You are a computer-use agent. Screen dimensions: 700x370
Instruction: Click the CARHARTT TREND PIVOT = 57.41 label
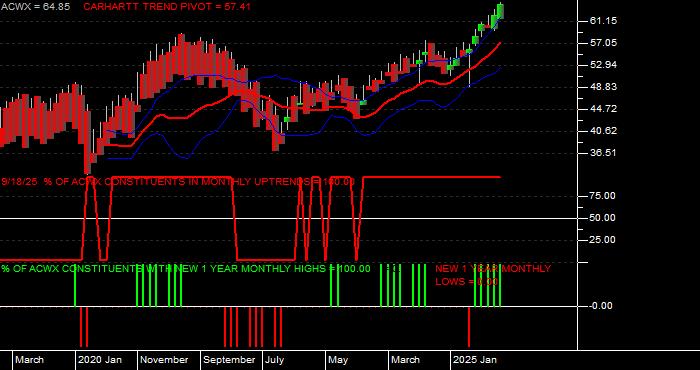click(167, 7)
